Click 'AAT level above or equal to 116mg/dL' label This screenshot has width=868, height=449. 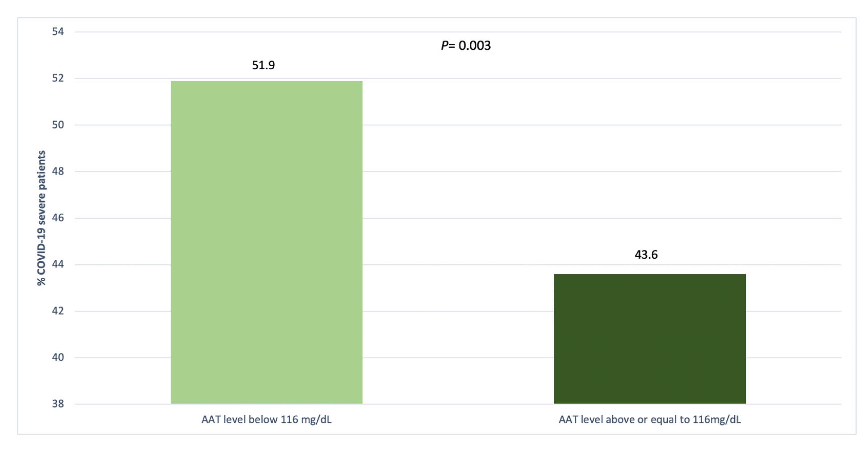649,419
